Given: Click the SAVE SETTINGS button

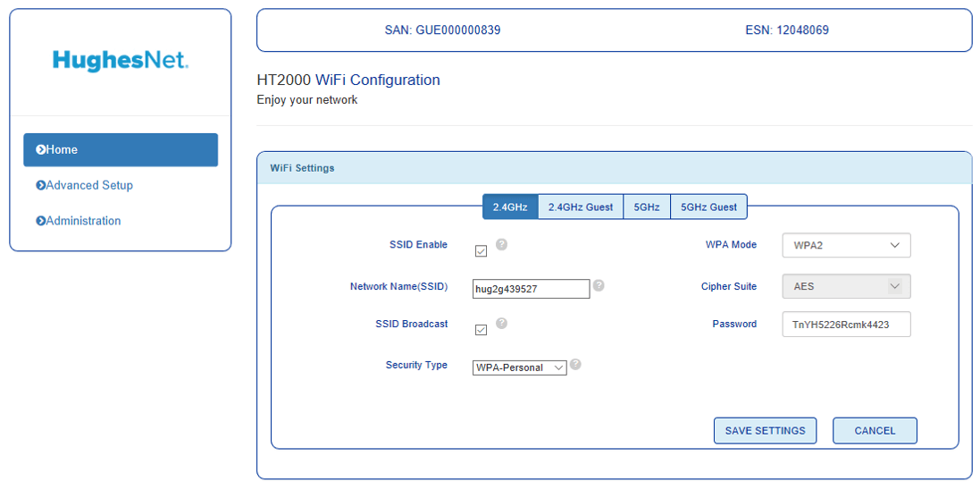Looking at the screenshot, I should 765,431.
